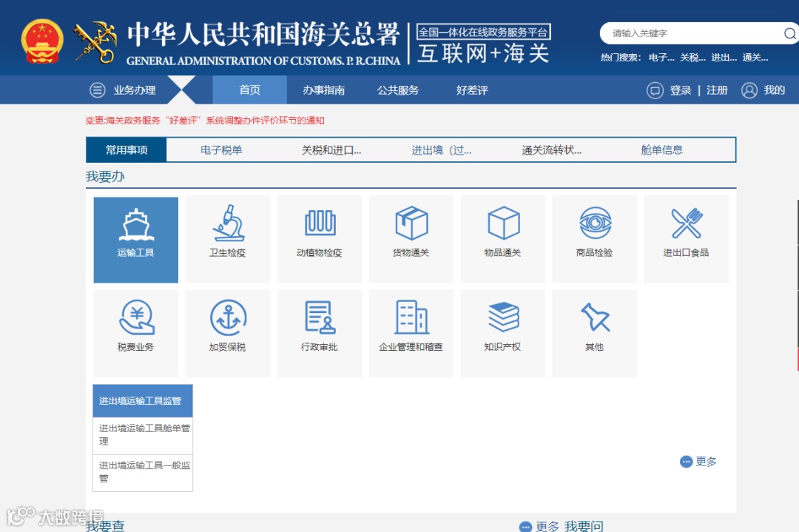The width and height of the screenshot is (799, 532).
Task: Click the 更多 text beside 我要问
Action: pos(547,526)
